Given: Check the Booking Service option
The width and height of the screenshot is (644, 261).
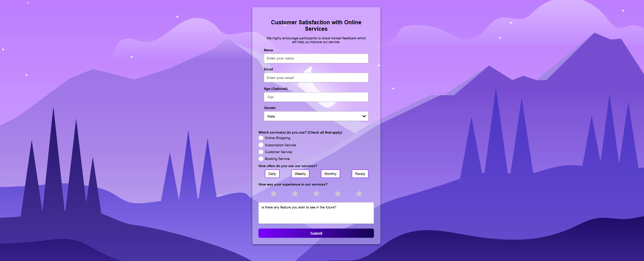Looking at the screenshot, I should [261, 159].
